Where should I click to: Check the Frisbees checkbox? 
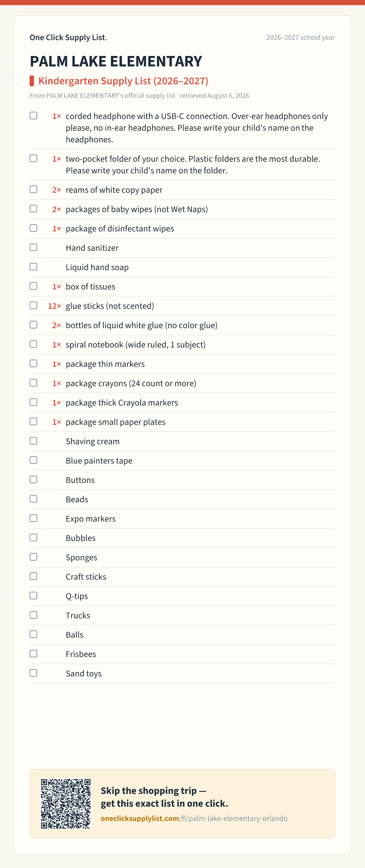click(x=33, y=654)
